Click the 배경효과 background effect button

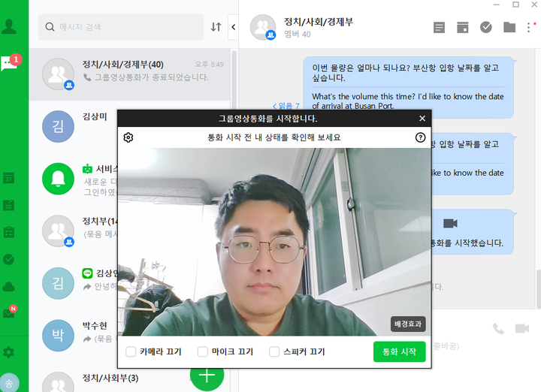coord(408,324)
